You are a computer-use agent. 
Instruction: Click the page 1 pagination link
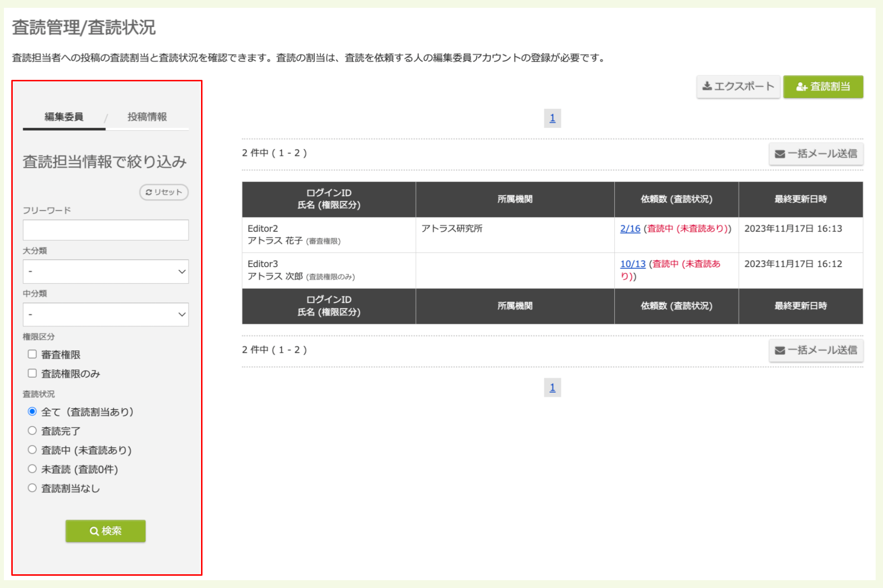(553, 118)
